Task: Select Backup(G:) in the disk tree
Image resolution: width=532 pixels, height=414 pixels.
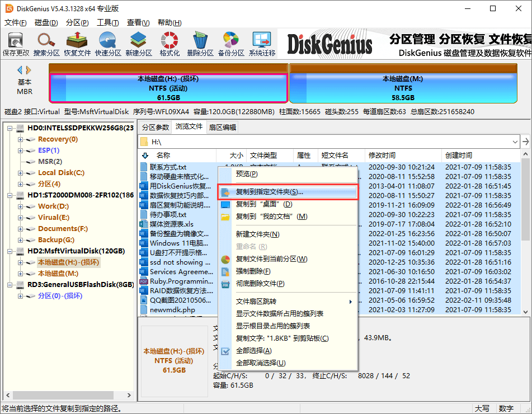Action: (57, 240)
